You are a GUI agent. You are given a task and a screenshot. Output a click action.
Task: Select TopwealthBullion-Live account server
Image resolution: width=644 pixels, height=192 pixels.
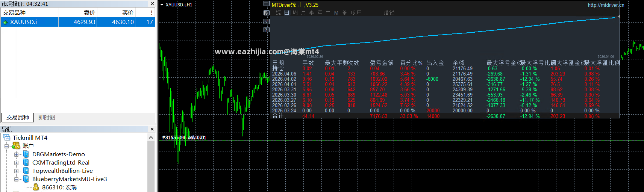click(62, 171)
